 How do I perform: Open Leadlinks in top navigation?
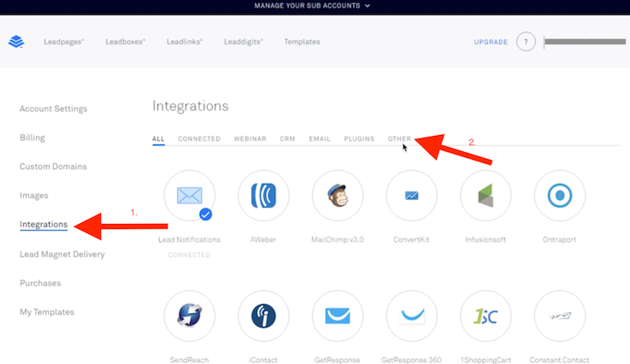[185, 42]
